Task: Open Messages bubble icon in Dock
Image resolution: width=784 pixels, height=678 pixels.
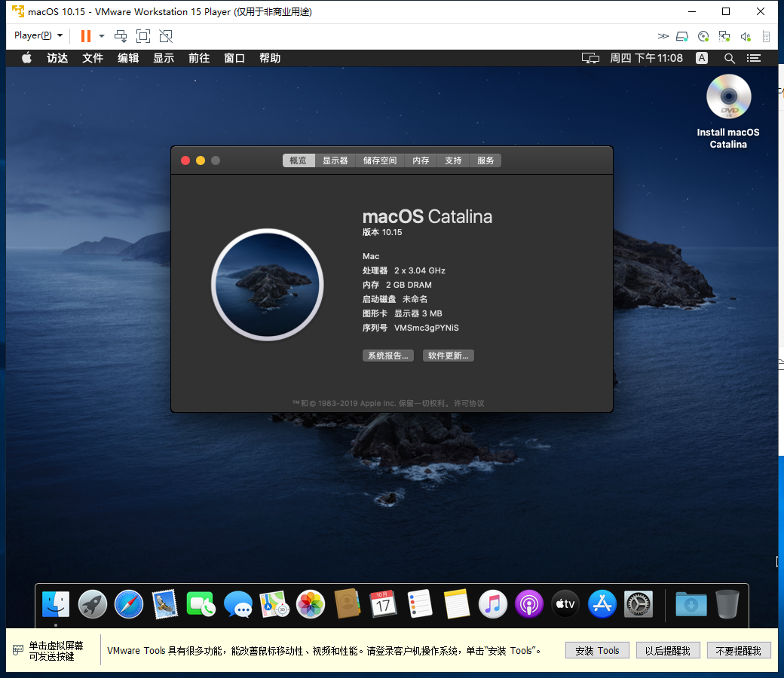Action: click(238, 604)
